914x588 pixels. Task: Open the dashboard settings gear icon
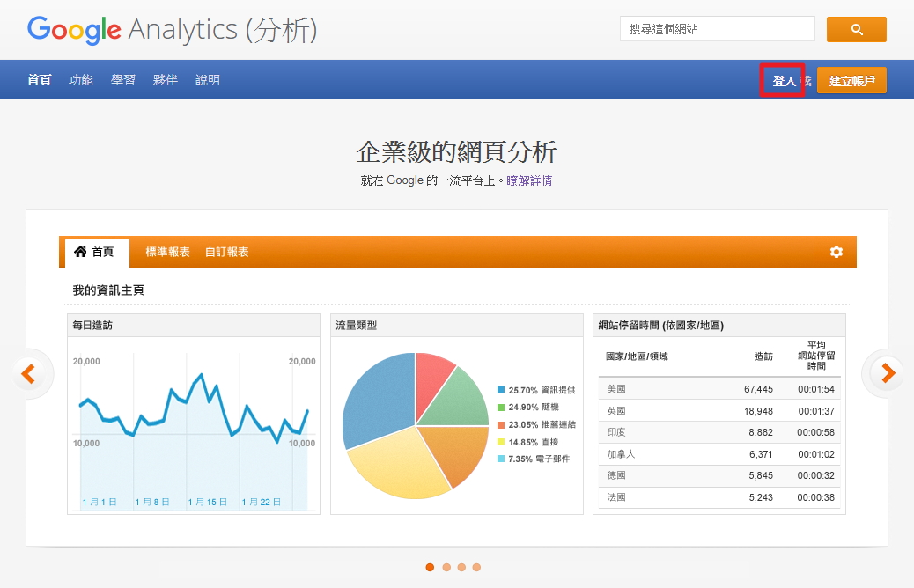pos(837,252)
